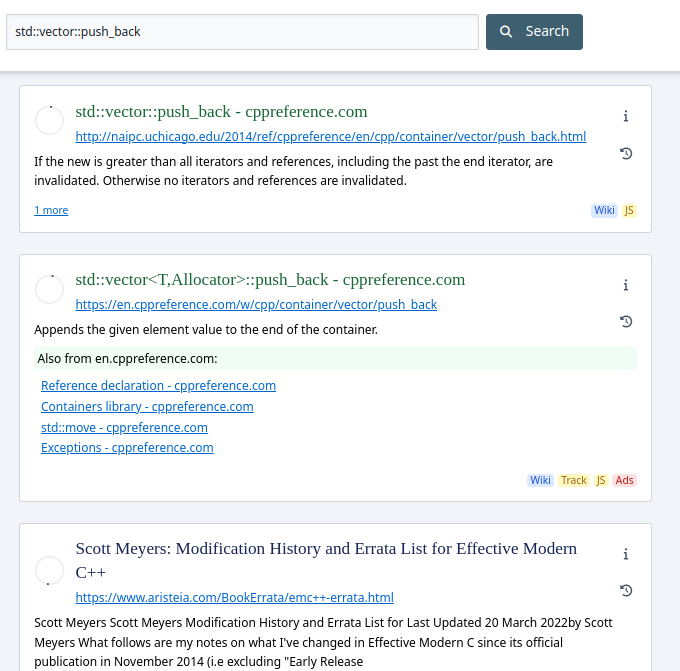The width and height of the screenshot is (680, 671).
Task: View history icon for aristeia.com result
Action: (626, 590)
